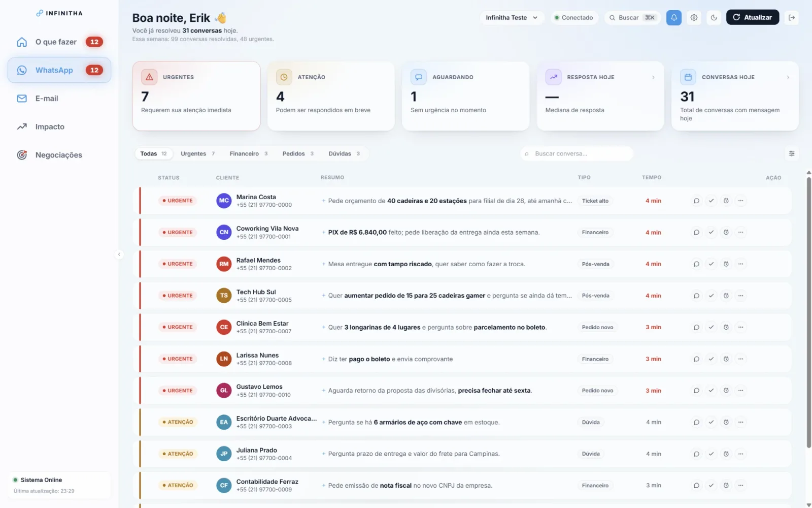
Task: Mark Coworking Vila Nova conversation resolved
Action: (x=711, y=232)
